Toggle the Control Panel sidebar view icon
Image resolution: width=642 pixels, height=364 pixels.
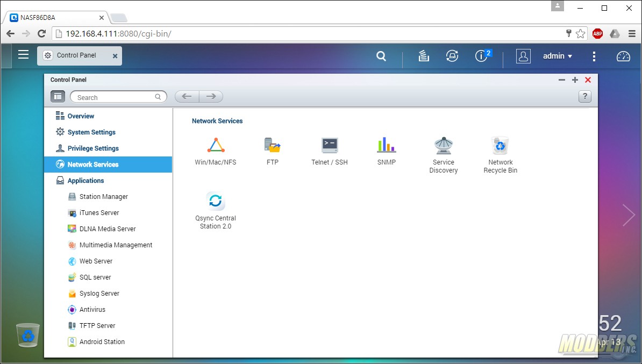tap(58, 97)
